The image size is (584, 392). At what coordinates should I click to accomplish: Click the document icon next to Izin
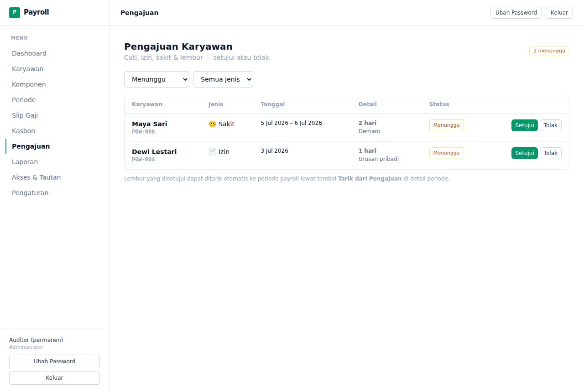point(212,152)
